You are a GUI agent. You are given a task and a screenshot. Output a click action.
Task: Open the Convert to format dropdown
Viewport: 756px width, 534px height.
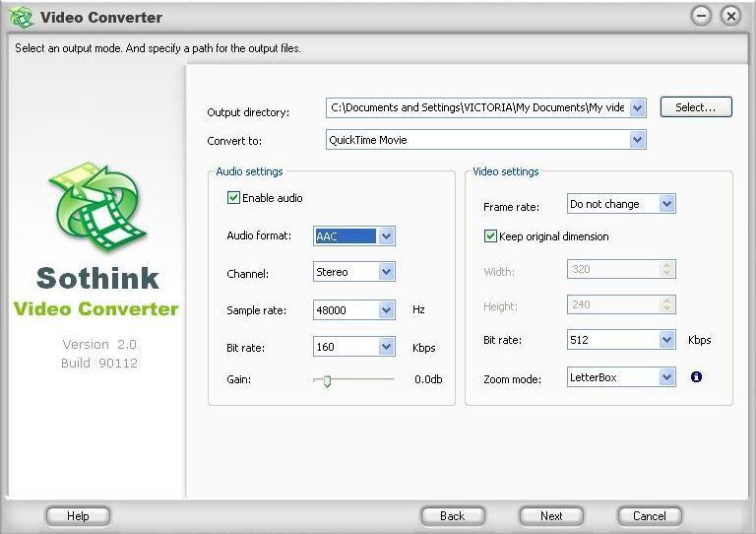click(638, 140)
